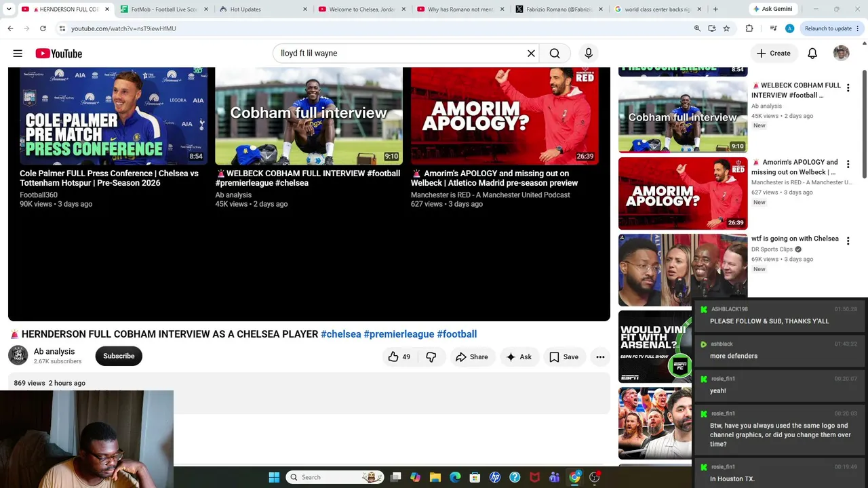
Task: Open HP app from taskbar
Action: [495, 477]
